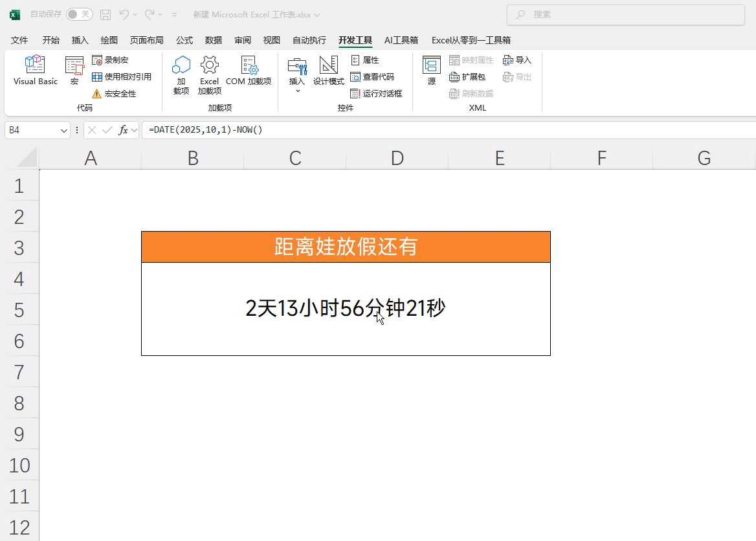Screen dimensions: 756x541
Task: Open Name Box options three-dot handle
Action: coord(76,130)
